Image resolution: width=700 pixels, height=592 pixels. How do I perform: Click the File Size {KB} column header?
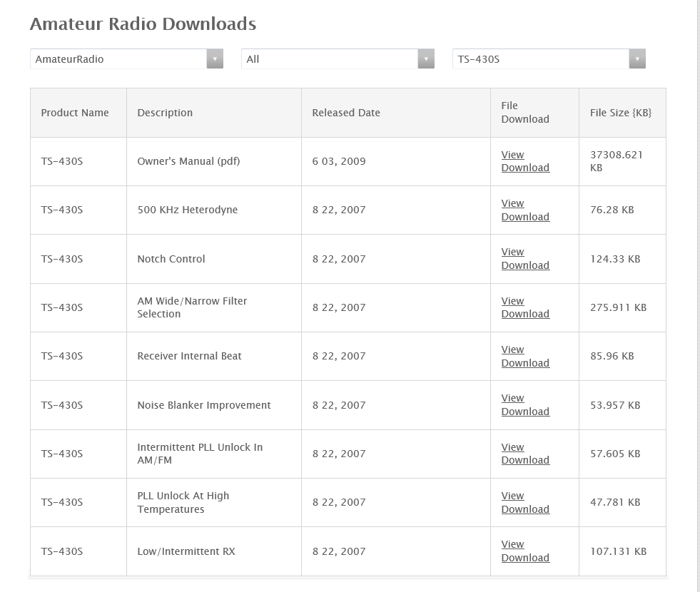(x=621, y=113)
